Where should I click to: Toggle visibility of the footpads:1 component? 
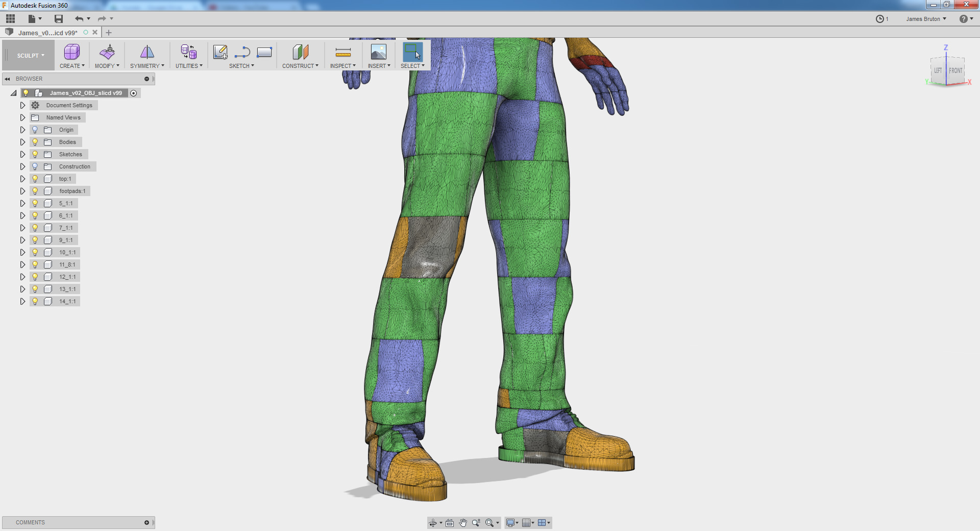(x=35, y=191)
